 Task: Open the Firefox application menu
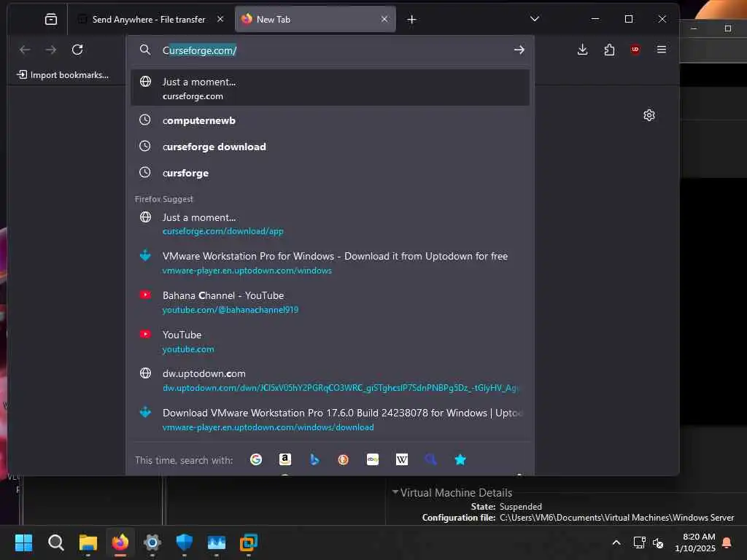coord(661,50)
